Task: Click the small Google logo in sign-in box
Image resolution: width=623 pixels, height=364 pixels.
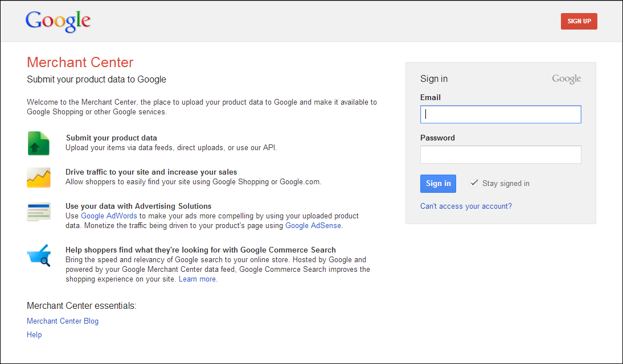Action: [x=566, y=79]
